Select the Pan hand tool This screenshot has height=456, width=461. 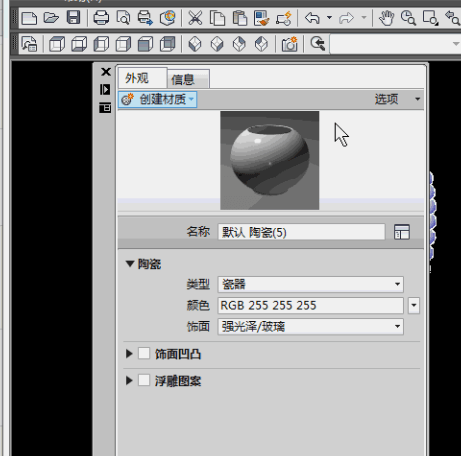(x=386, y=18)
